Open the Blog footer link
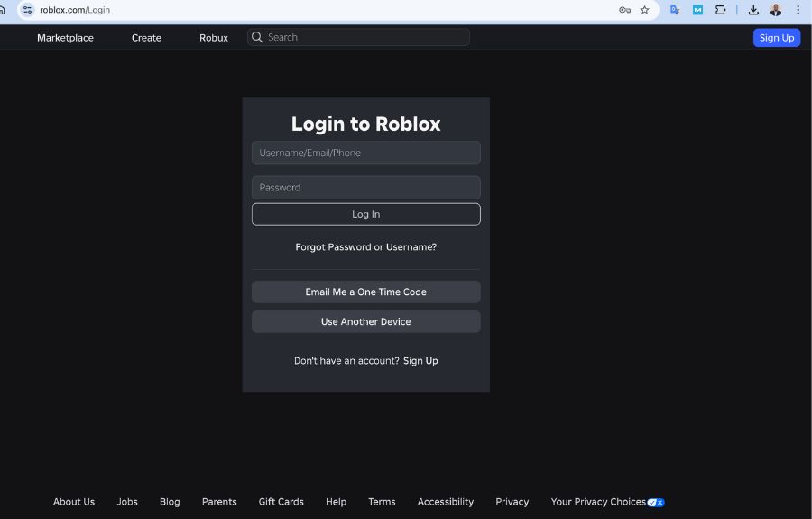 coord(170,502)
